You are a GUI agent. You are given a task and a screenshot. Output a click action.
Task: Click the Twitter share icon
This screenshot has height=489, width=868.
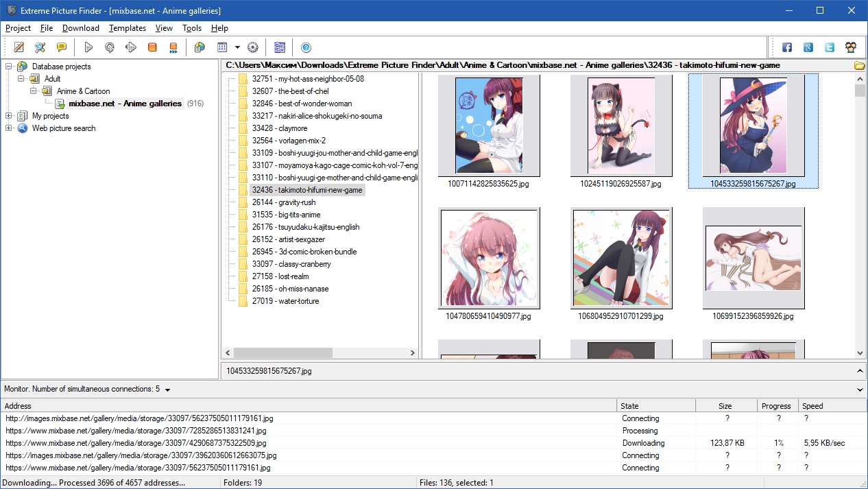coord(830,47)
